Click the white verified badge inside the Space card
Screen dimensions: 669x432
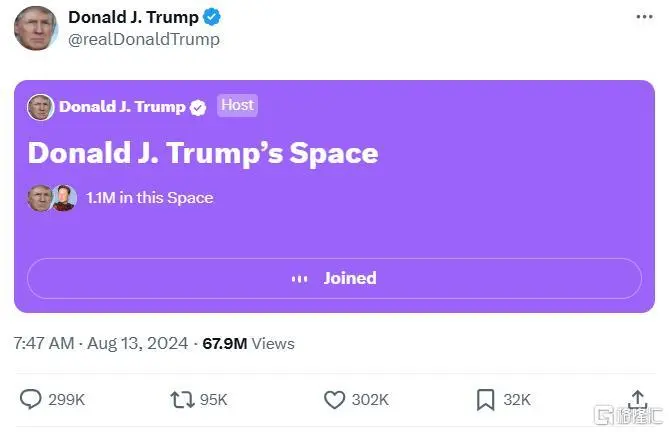[199, 107]
